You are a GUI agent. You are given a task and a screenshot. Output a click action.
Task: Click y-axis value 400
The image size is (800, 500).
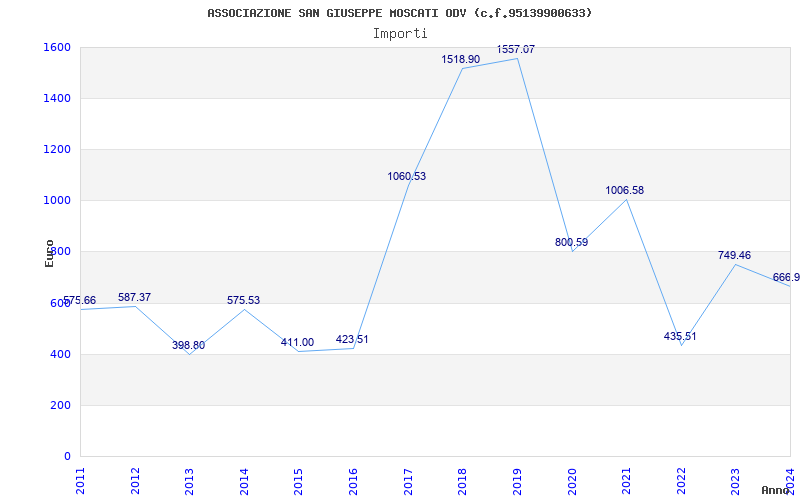point(61,354)
